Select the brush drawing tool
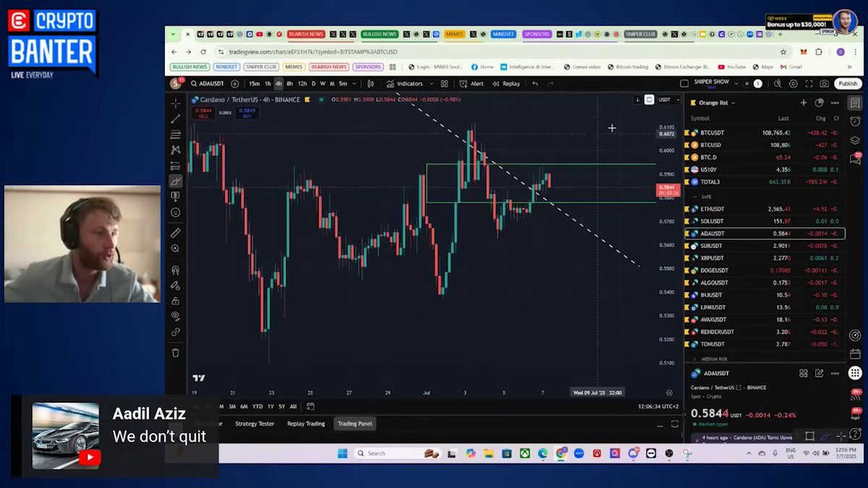 click(x=175, y=181)
